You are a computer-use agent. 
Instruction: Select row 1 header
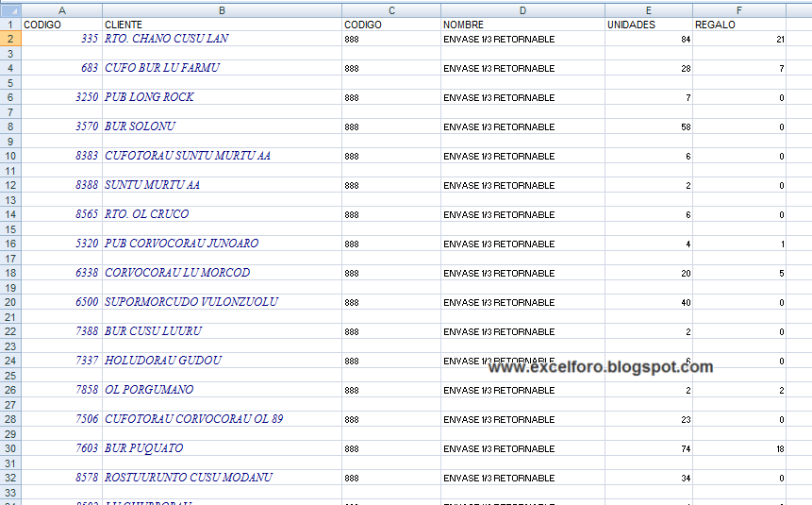tap(10, 25)
